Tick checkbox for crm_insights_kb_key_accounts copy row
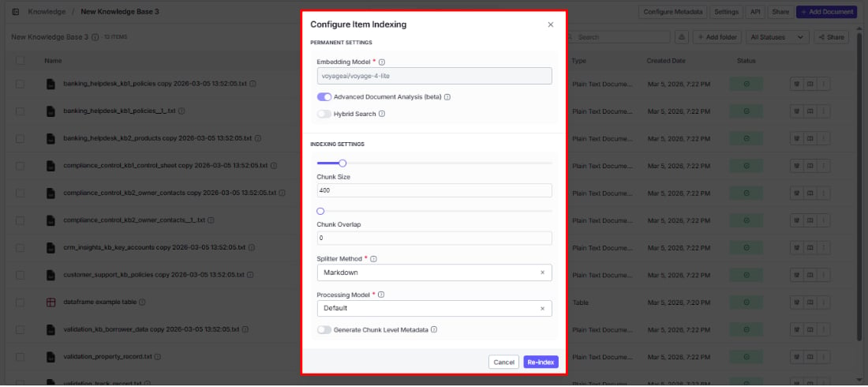The image size is (868, 387). coord(20,247)
